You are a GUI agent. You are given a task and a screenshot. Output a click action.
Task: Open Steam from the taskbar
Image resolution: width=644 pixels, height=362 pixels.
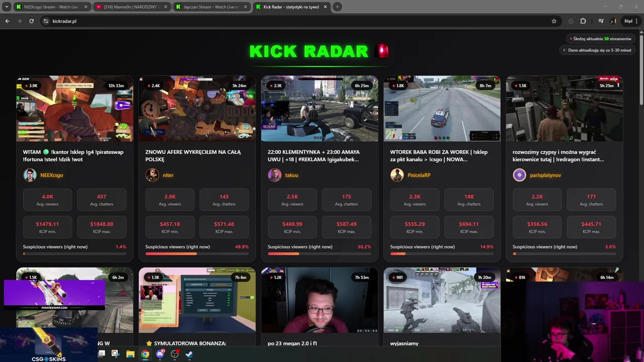coord(189,354)
